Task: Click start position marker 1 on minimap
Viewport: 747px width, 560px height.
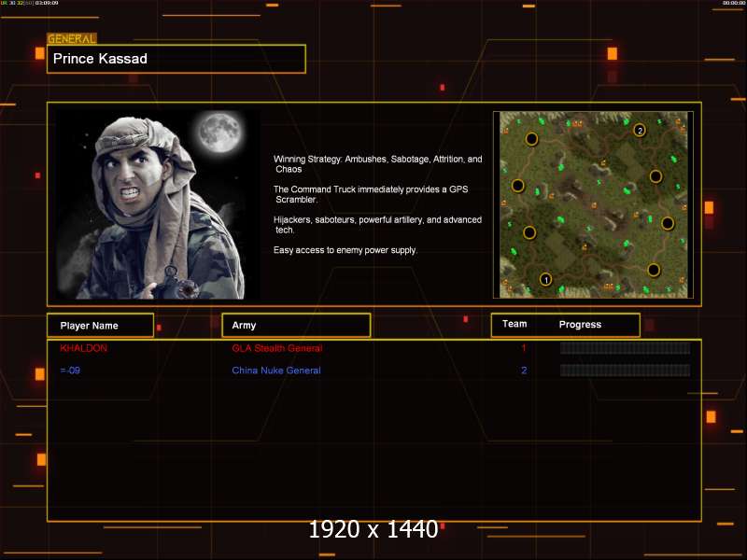Action: coord(546,279)
